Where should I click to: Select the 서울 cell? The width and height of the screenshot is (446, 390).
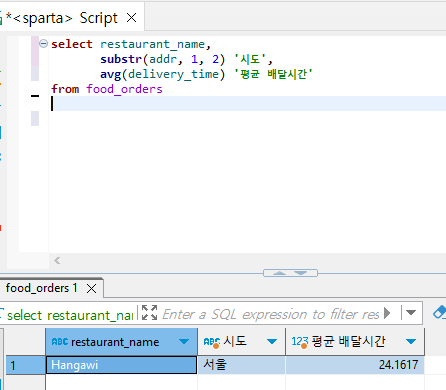click(x=242, y=365)
